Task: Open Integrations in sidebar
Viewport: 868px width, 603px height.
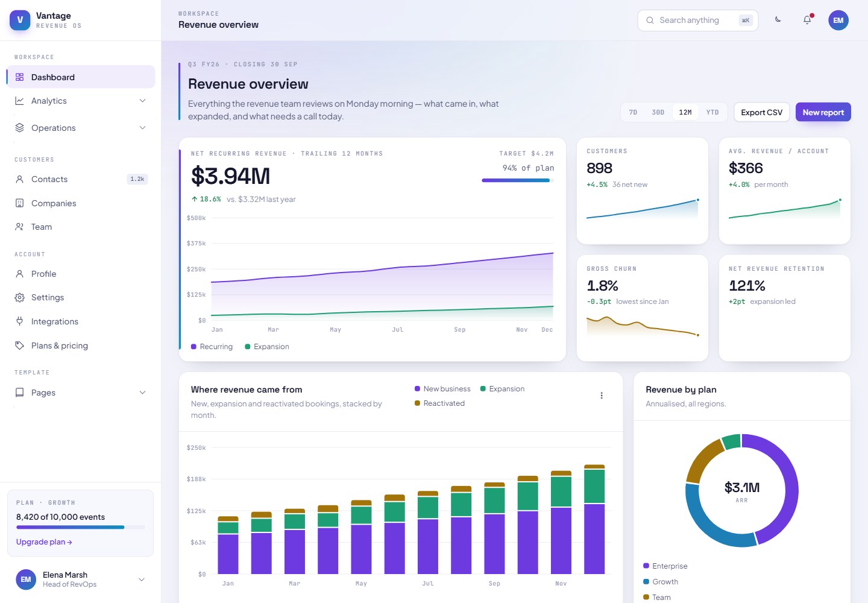Action: 81,321
